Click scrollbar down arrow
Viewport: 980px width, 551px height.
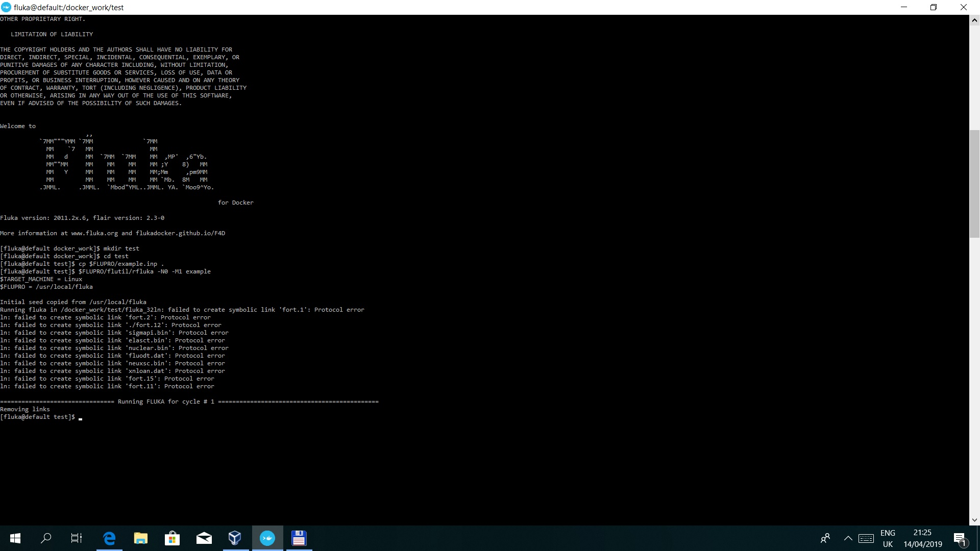coord(974,520)
